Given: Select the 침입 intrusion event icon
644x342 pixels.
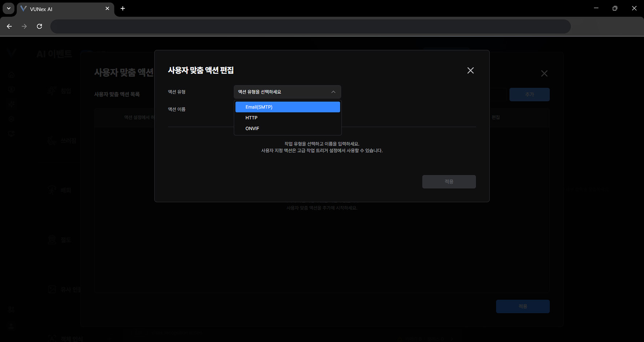Looking at the screenshot, I should pyautogui.click(x=52, y=90).
